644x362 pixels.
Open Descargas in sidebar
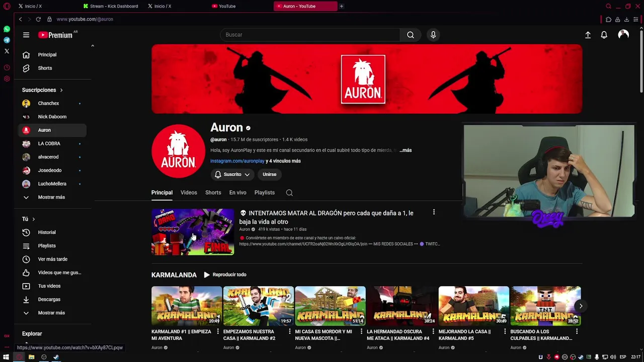coord(52,299)
